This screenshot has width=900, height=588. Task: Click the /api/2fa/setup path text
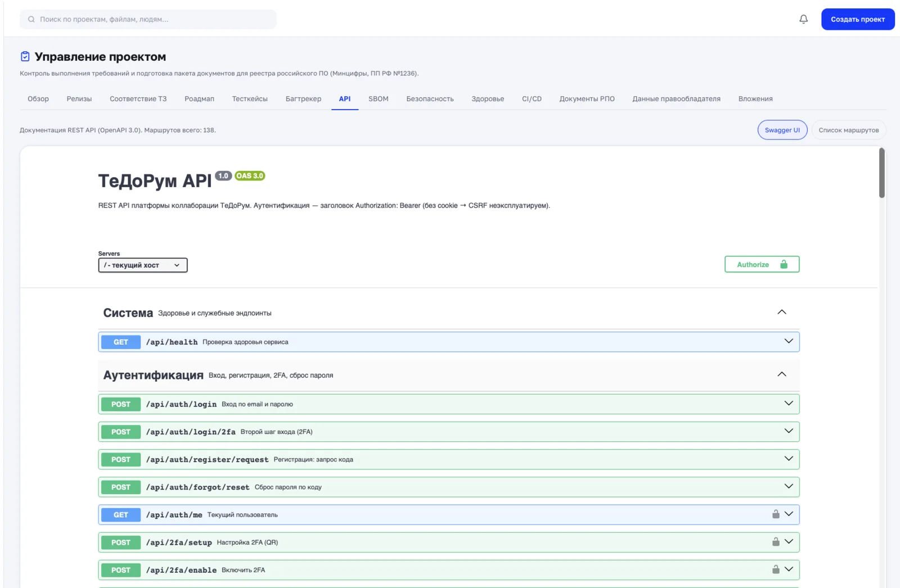(179, 542)
